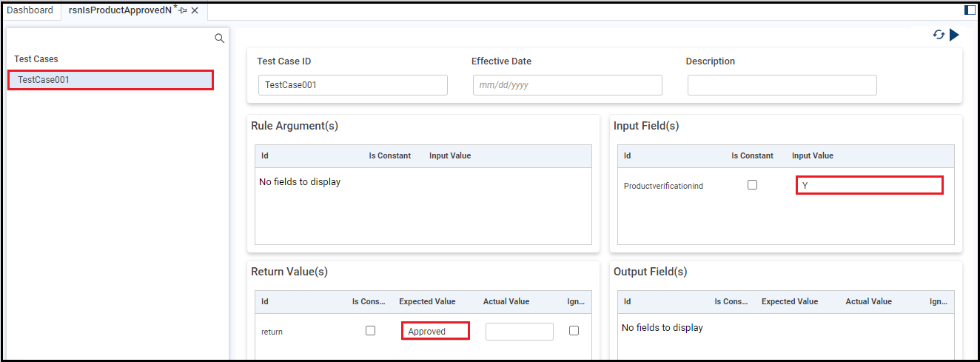Click the empty Actual Value field

pos(519,331)
